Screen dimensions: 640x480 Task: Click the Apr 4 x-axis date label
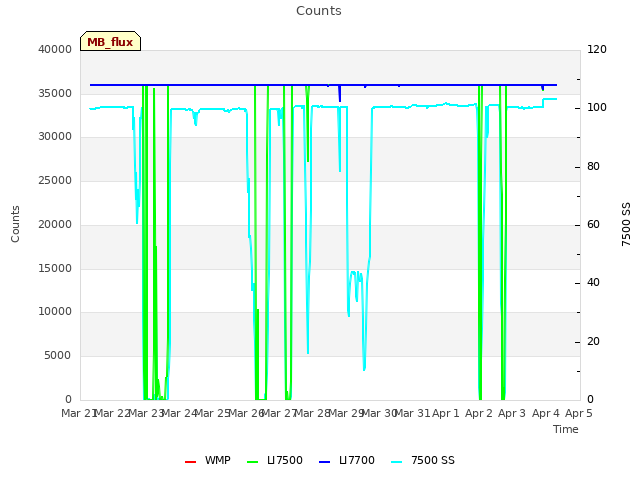point(545,413)
